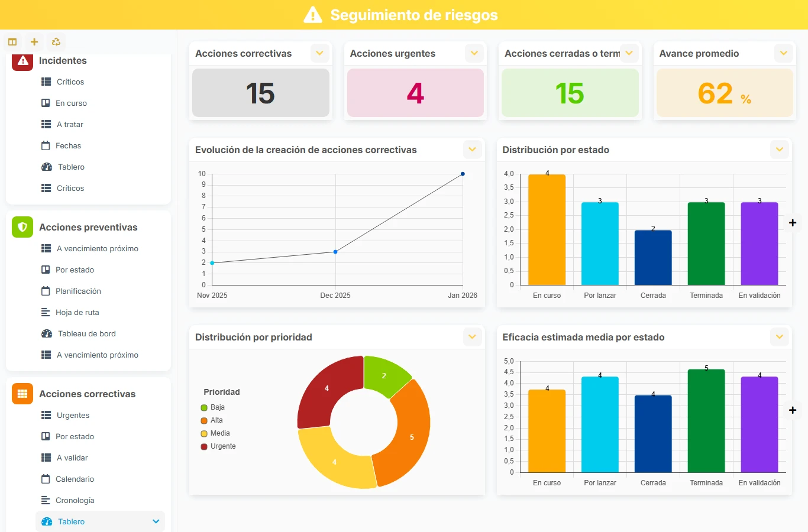Click the plus icon beside Distribución por estado chart
Viewport: 808px width, 532px height.
click(x=793, y=223)
